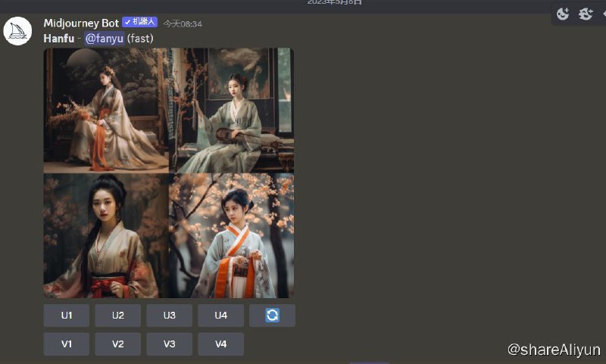Open bottom-right image with blossom tree
The width and height of the screenshot is (606, 364).
232,236
